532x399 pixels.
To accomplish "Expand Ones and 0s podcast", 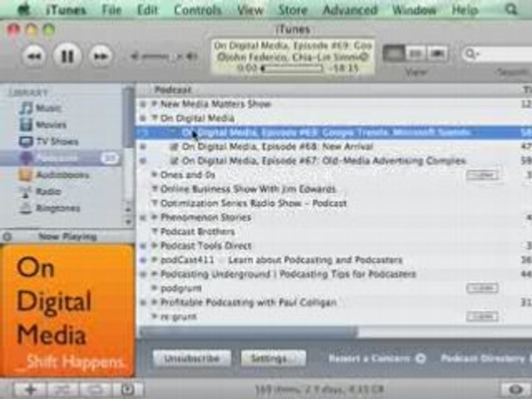I will click(155, 175).
